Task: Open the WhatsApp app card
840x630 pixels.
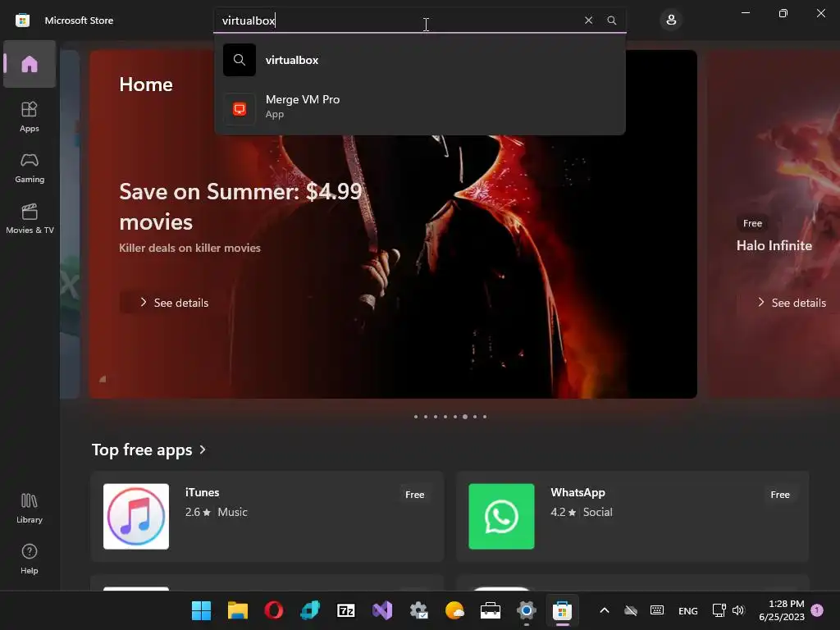Action: point(632,517)
